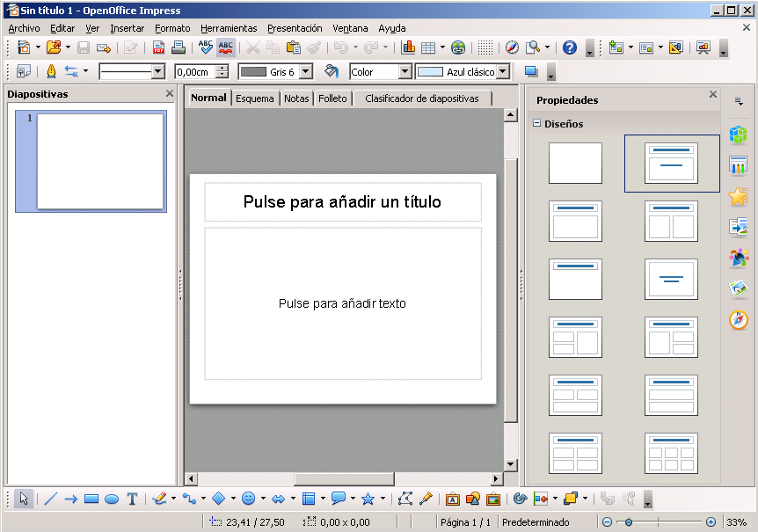The width and height of the screenshot is (758, 532).
Task: Collapse the Diseños section
Action: pyautogui.click(x=536, y=123)
